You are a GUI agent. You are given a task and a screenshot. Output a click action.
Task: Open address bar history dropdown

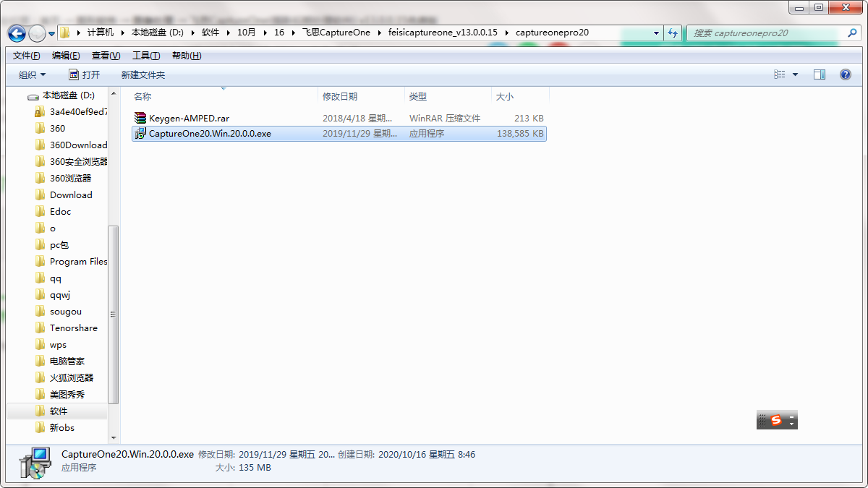tap(656, 33)
